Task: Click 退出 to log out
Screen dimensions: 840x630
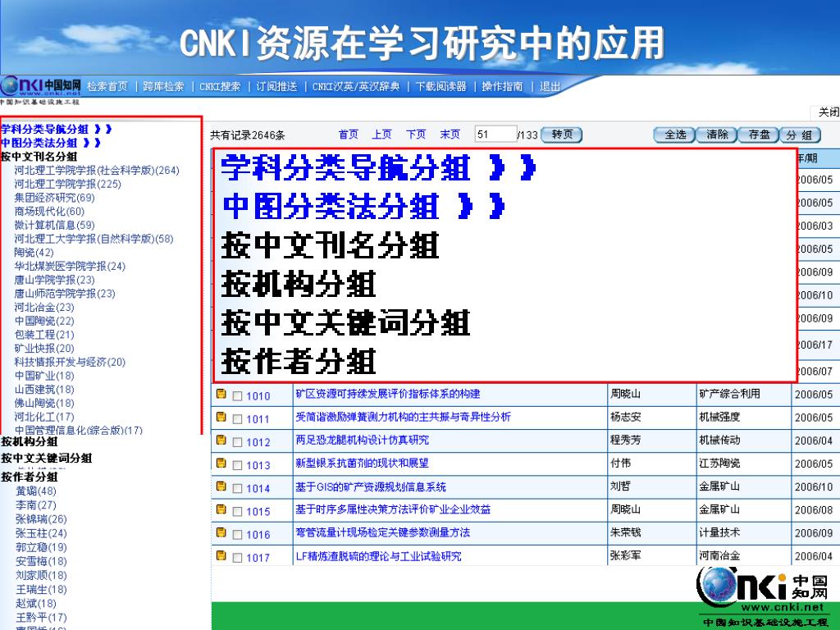Action: pyautogui.click(x=550, y=87)
